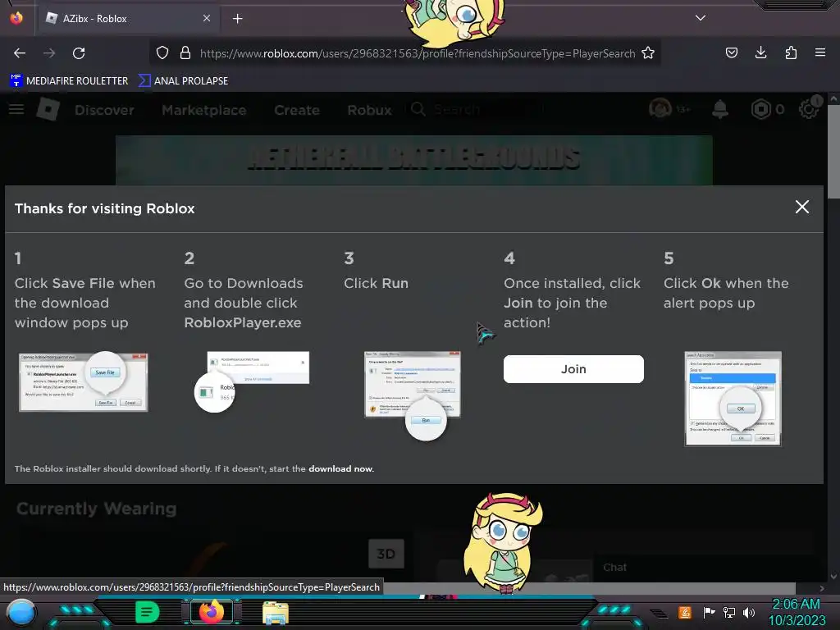Viewport: 840px width, 630px height.
Task: Open the Roblox notifications bell
Action: click(x=720, y=109)
